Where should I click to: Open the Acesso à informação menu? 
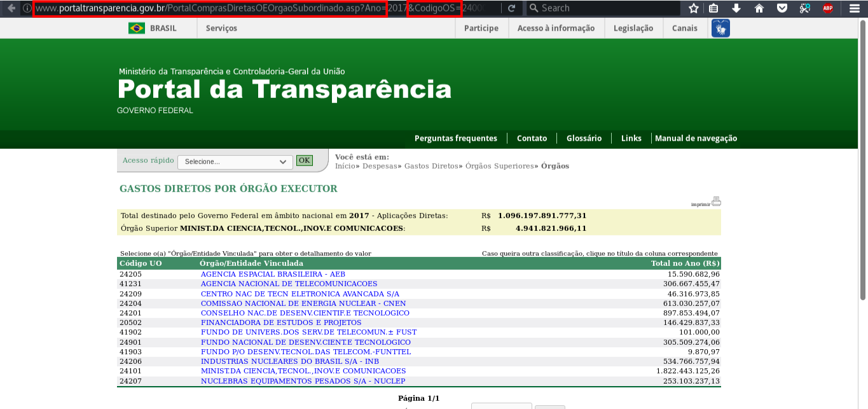coord(556,28)
